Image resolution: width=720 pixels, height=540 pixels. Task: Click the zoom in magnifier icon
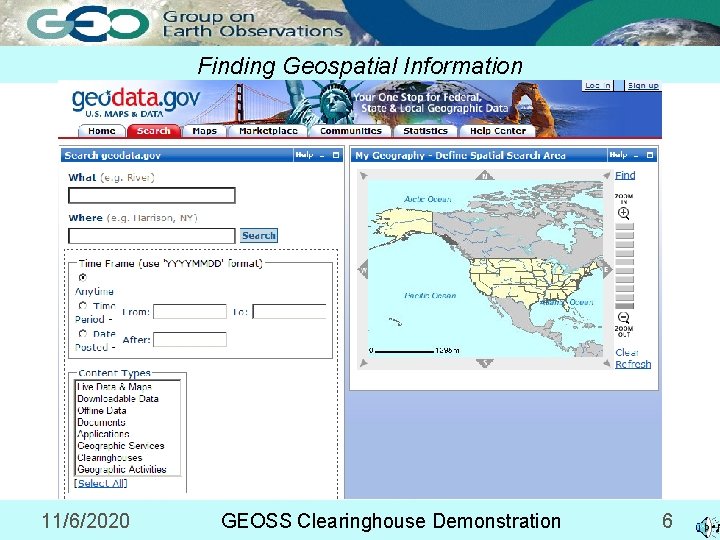pyautogui.click(x=623, y=214)
